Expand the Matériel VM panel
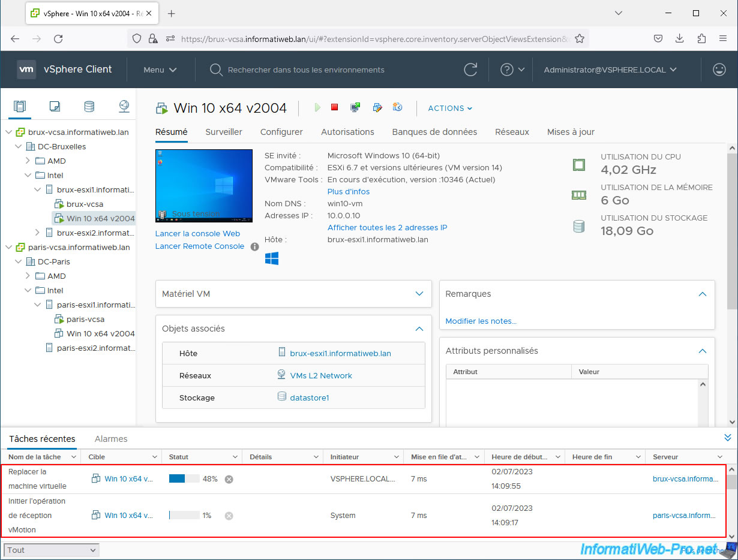Image resolution: width=738 pixels, height=560 pixels. (419, 294)
